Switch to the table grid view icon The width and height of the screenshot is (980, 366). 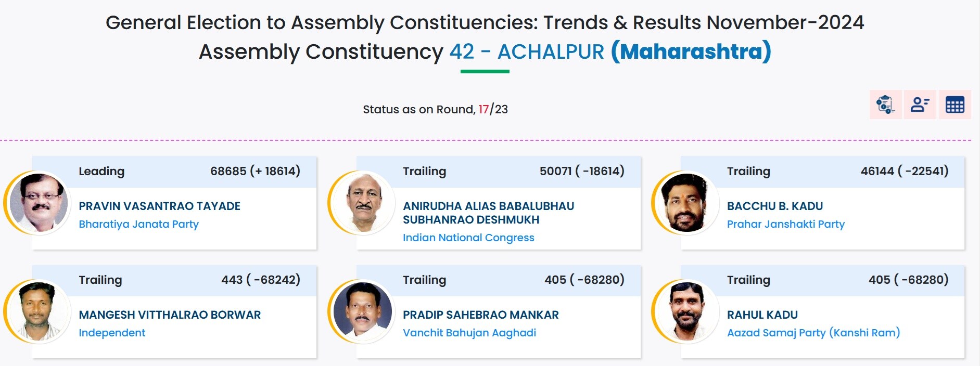coord(955,104)
